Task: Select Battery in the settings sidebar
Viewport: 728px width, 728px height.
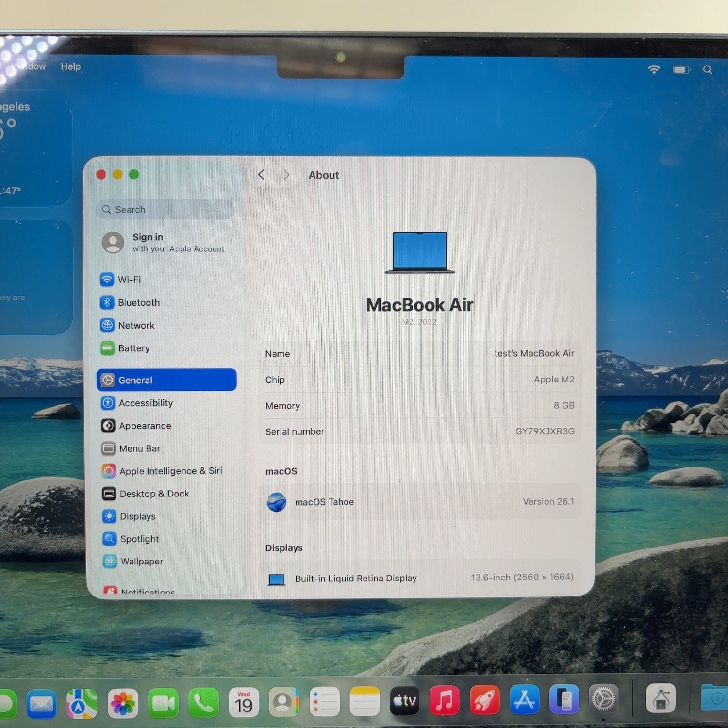Action: tap(133, 348)
